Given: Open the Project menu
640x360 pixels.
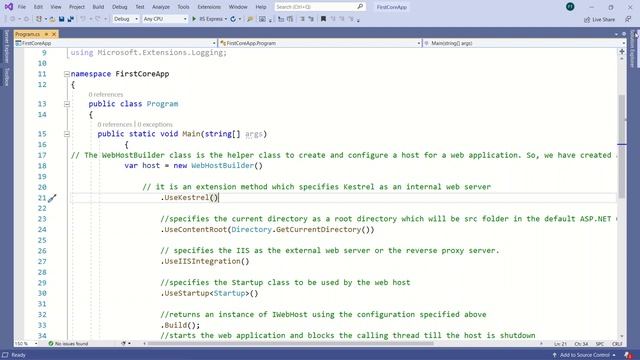Looking at the screenshot, I should pyautogui.click(x=77, y=7).
